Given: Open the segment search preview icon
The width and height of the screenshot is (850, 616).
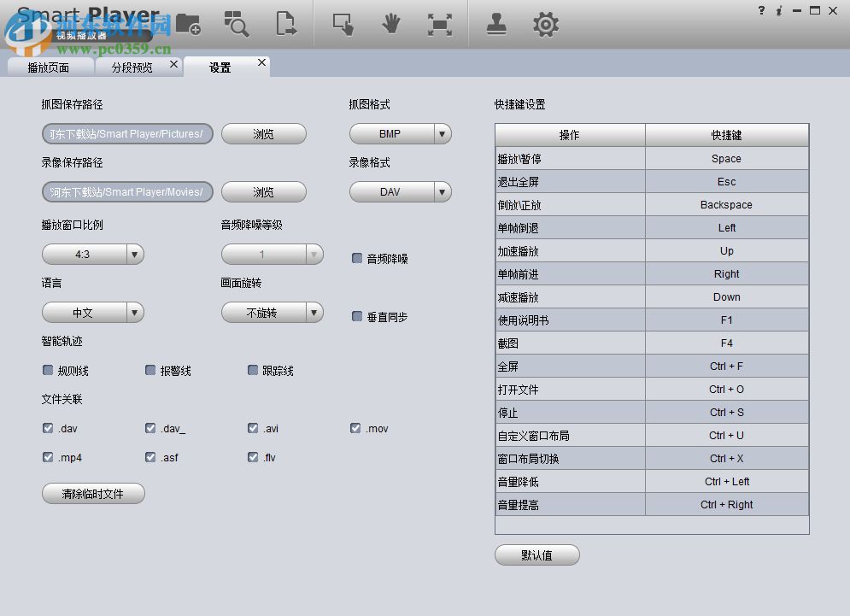Looking at the screenshot, I should (237, 24).
